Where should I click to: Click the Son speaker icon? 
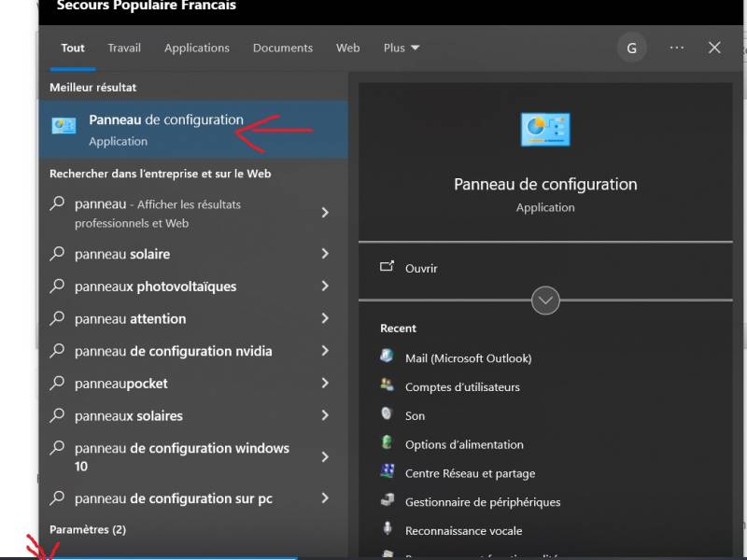tap(387, 413)
